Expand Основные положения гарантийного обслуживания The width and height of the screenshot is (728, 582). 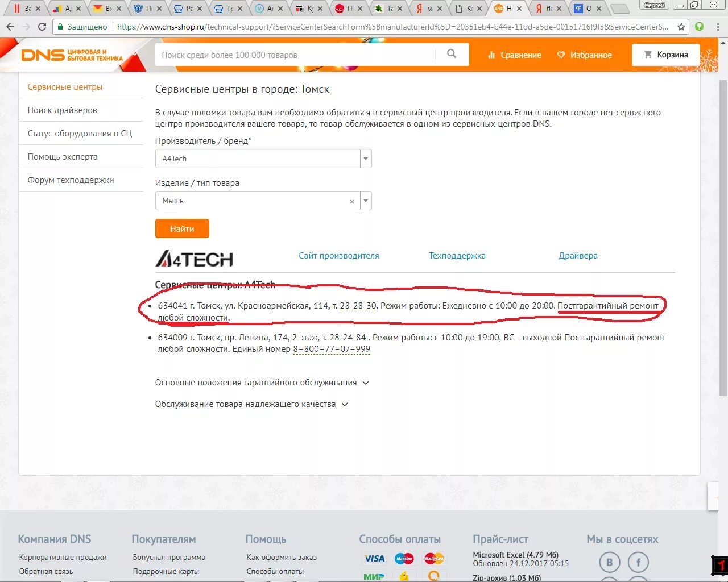coord(262,383)
